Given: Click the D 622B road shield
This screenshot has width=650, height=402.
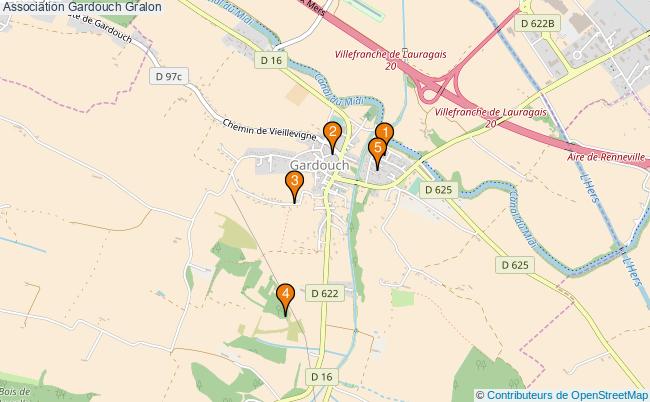Looking at the screenshot, I should [x=537, y=23].
